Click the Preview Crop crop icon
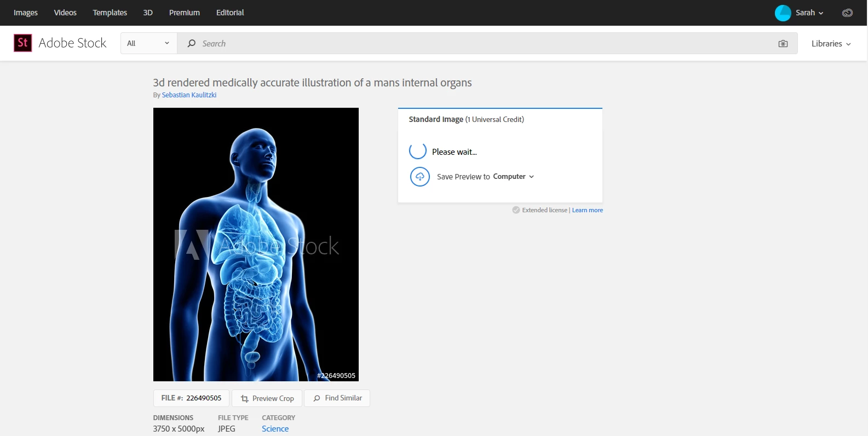This screenshot has height=436, width=868. [x=245, y=399]
